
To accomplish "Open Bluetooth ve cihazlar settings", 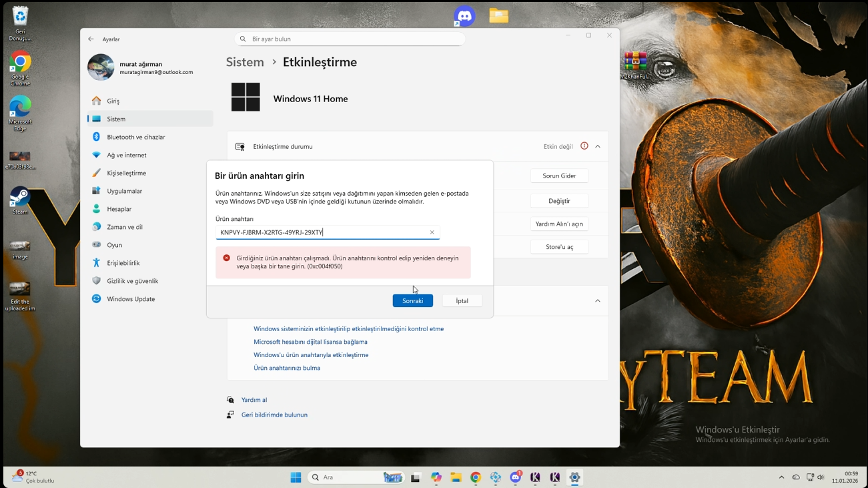I will pos(150,137).
